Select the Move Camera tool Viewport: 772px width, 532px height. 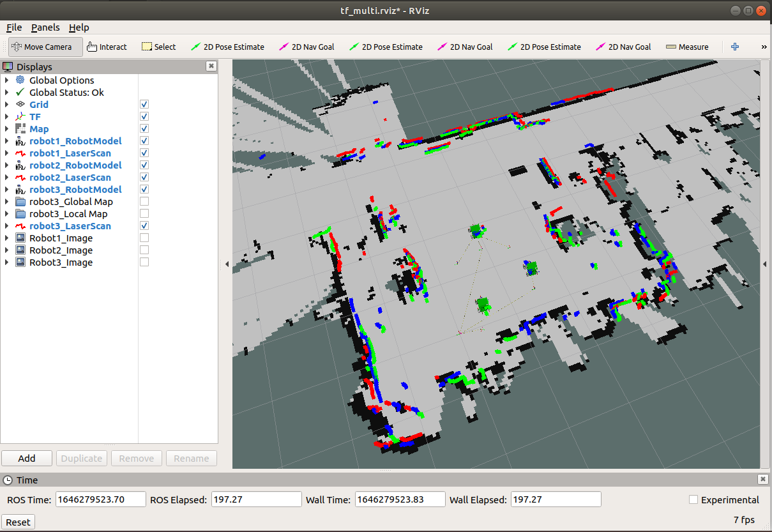coord(45,47)
